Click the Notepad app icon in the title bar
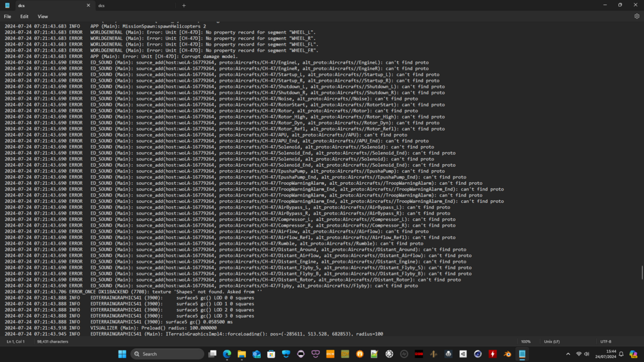 [7, 6]
